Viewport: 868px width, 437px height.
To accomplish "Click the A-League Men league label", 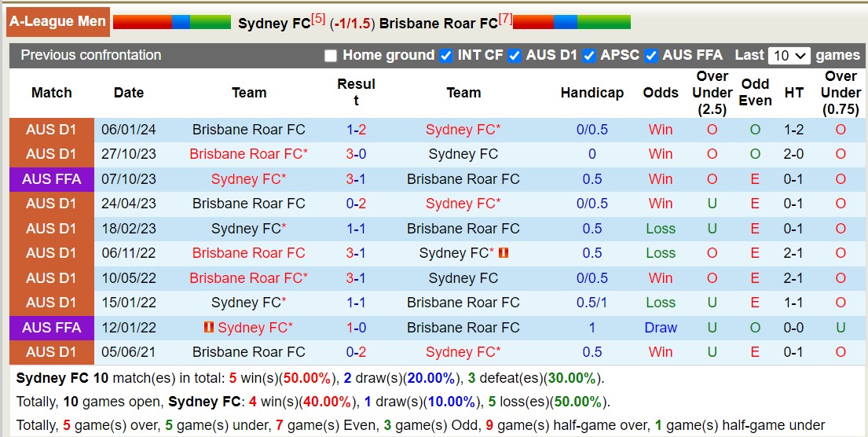I will click(x=57, y=21).
